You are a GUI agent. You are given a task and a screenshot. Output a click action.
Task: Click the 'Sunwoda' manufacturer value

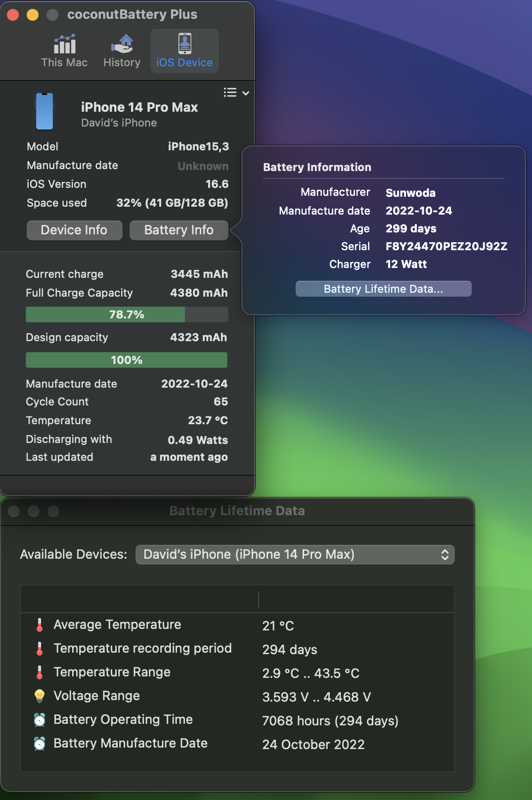[410, 193]
